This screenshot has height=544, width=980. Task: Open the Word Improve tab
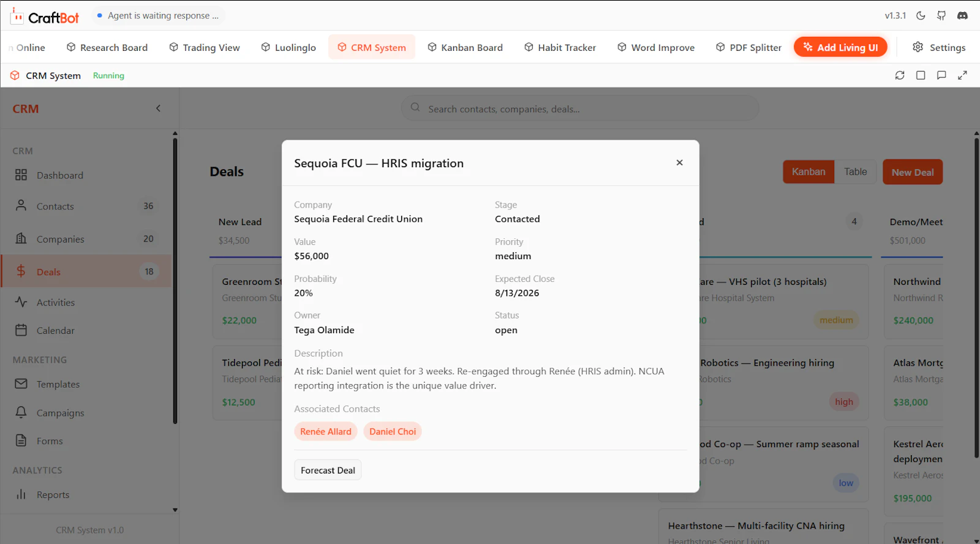click(x=656, y=47)
